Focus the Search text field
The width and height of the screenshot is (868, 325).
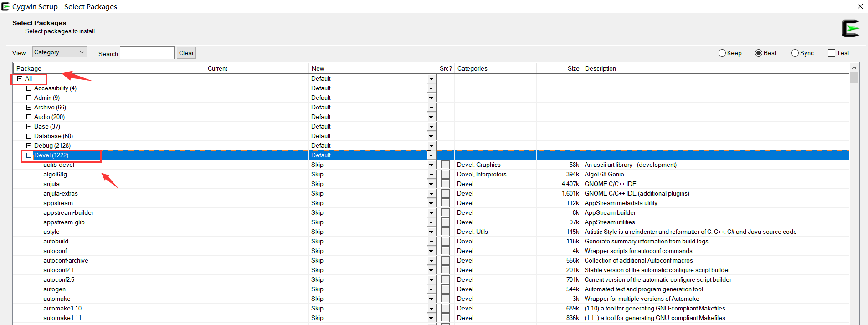(147, 53)
